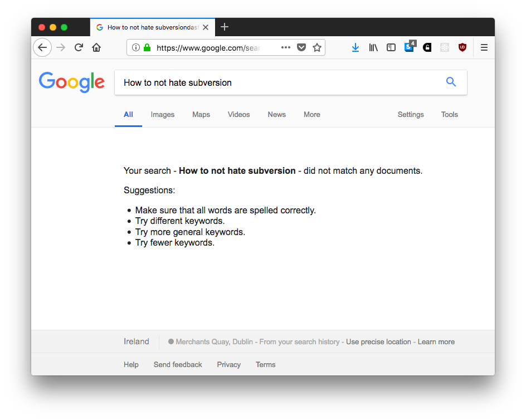Screen dimensions: 526x420
Task: Click the Google logo
Action: (72, 82)
